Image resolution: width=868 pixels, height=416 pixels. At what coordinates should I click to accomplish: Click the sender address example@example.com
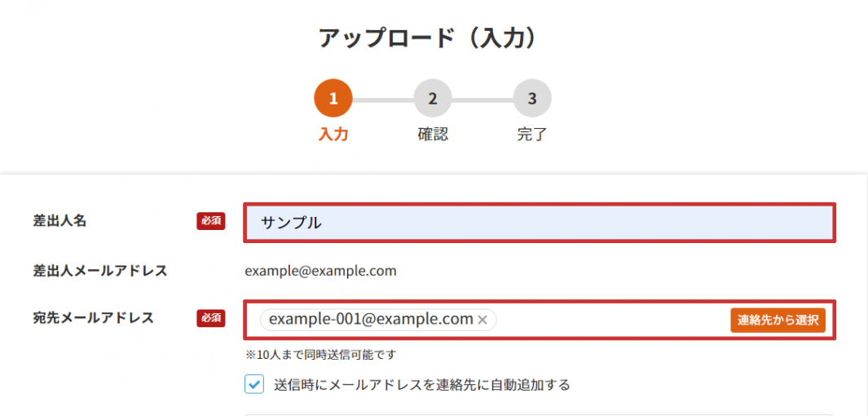click(x=320, y=271)
